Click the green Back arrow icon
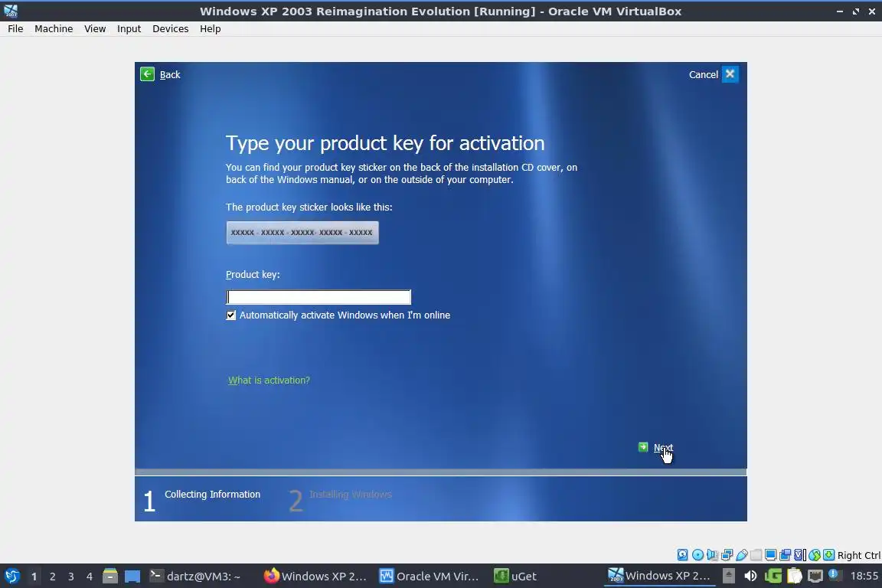The image size is (882, 588). point(147,74)
